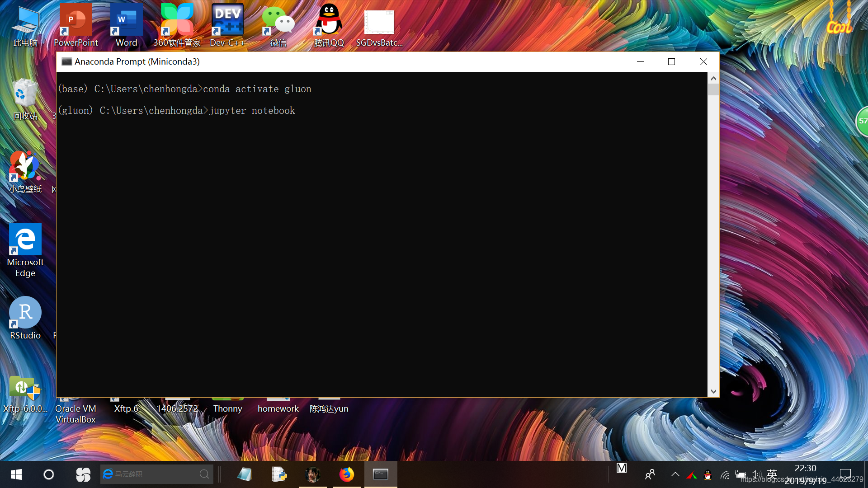Screen dimensions: 868x488
Task: Open the 此电脑 desktop icon
Action: [x=25, y=26]
